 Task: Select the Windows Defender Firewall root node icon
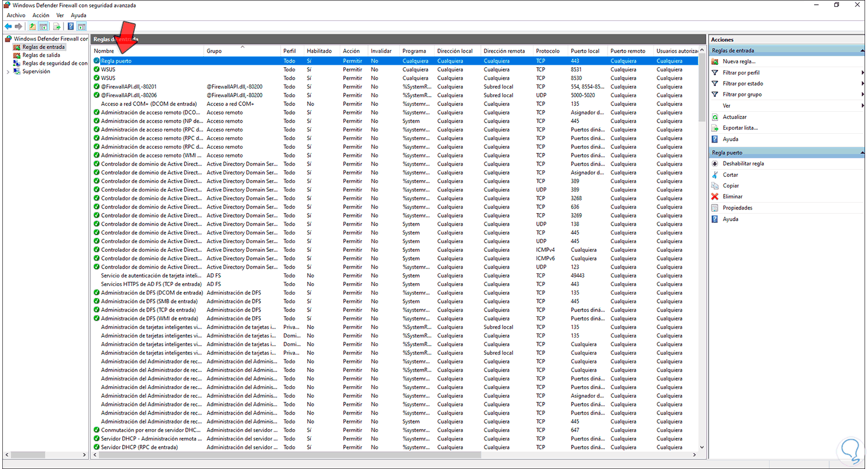(x=8, y=39)
